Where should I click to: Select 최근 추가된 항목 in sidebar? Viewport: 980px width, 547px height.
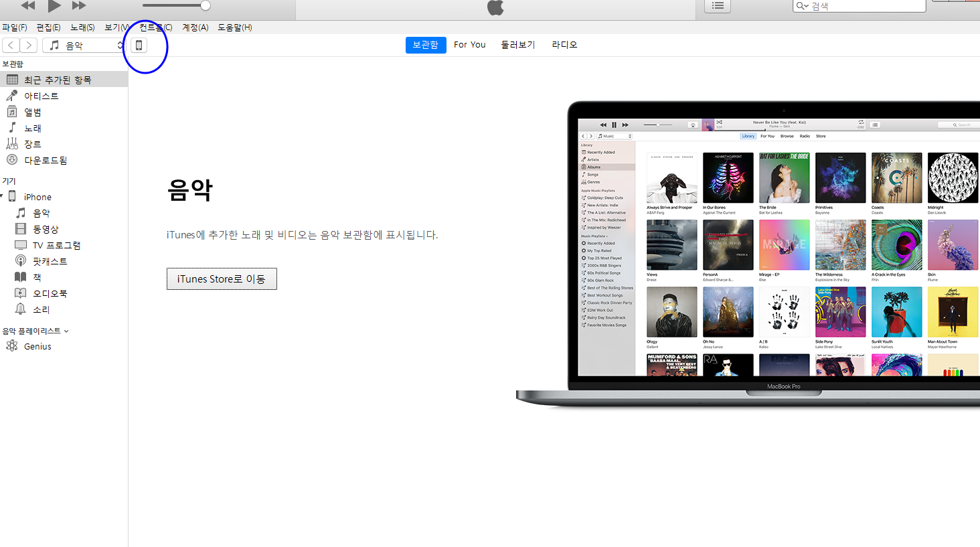[x=64, y=80]
